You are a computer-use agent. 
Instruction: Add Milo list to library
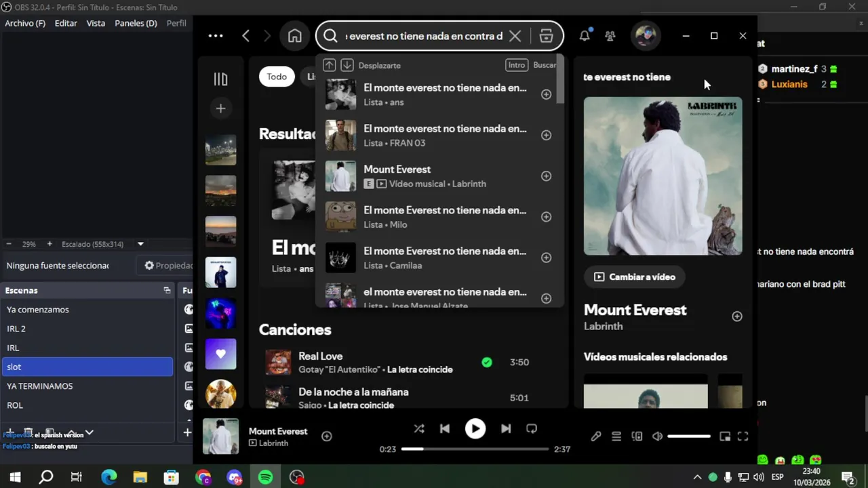[x=546, y=217]
